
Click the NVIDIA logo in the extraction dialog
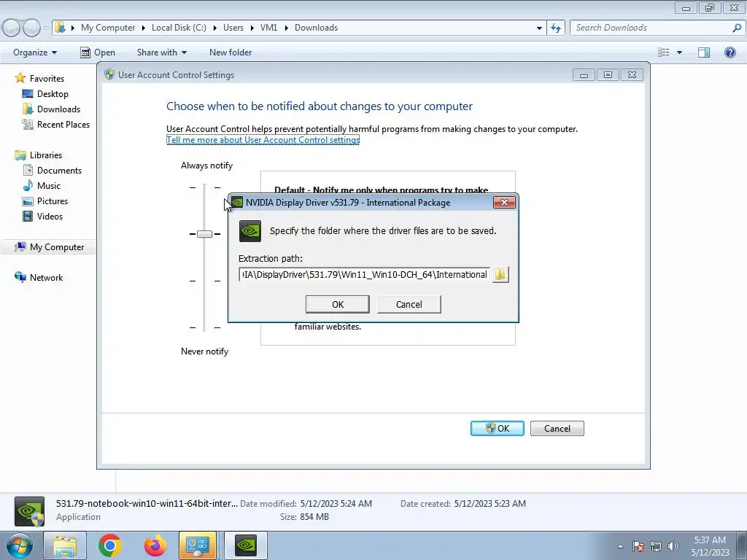pyautogui.click(x=250, y=231)
